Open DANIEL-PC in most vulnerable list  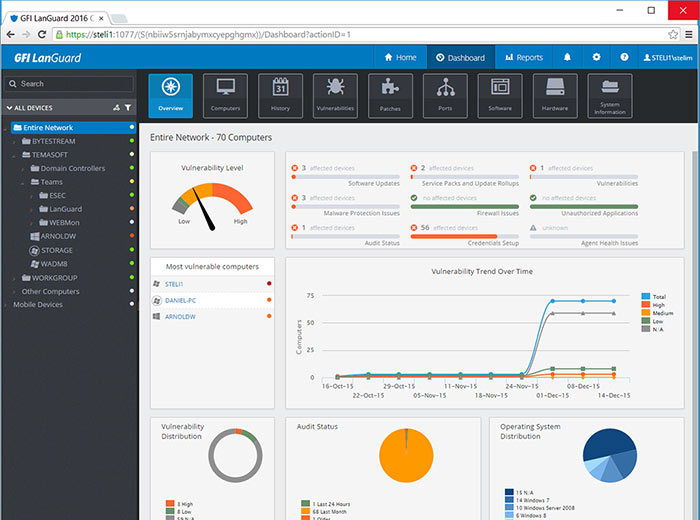pyautogui.click(x=180, y=300)
